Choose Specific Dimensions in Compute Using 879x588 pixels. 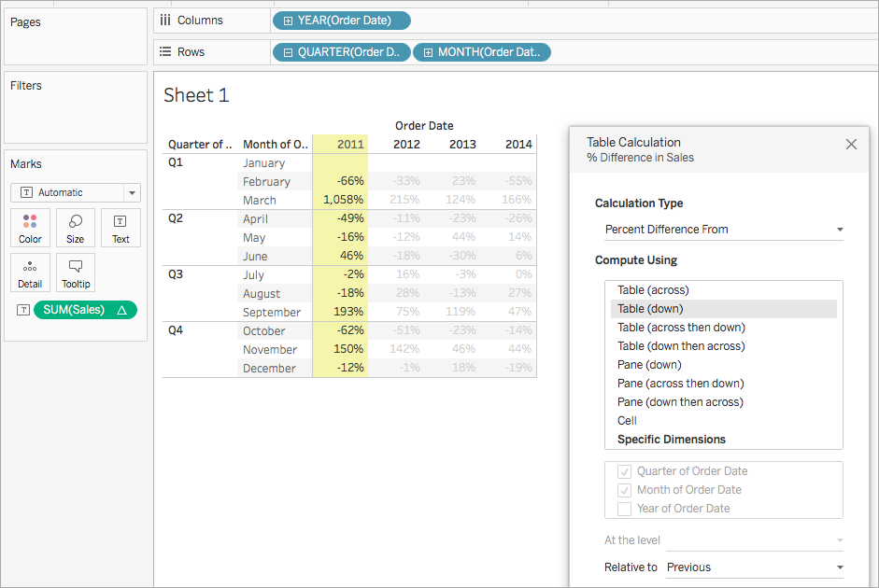[671, 440]
